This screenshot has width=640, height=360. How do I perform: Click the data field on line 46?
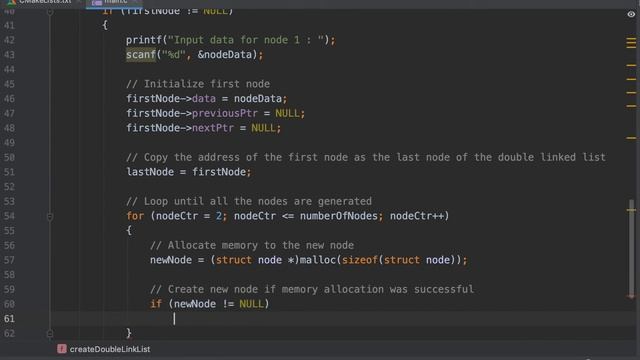click(204, 99)
